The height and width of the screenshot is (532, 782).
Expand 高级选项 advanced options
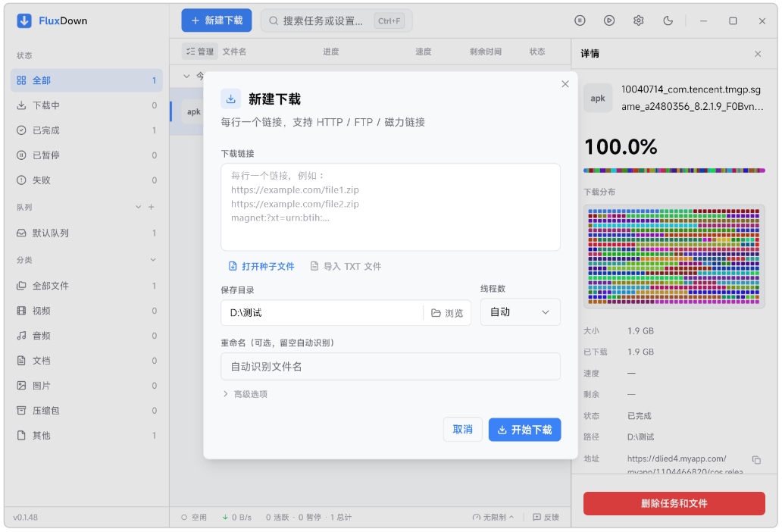click(x=245, y=394)
